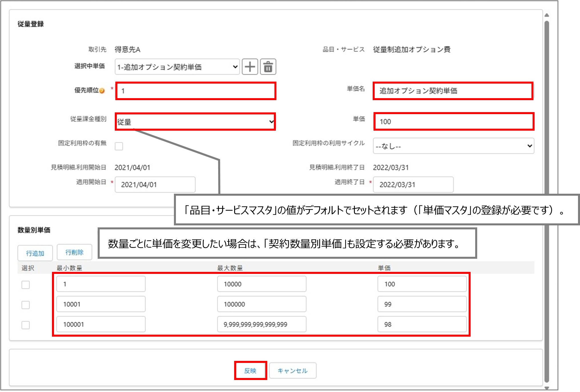Enable the 固定利用枠の有無 checkbox
The width and height of the screenshot is (580, 392).
[119, 146]
